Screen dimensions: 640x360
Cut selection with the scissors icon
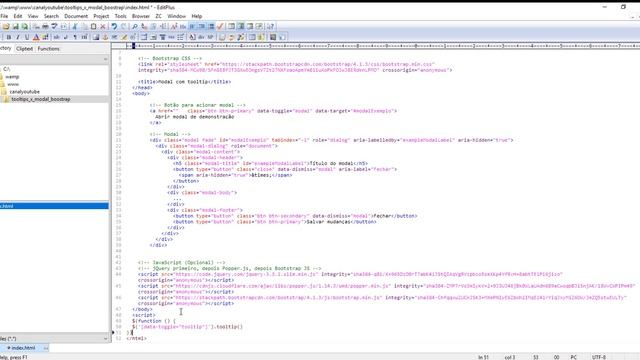coord(75,27)
